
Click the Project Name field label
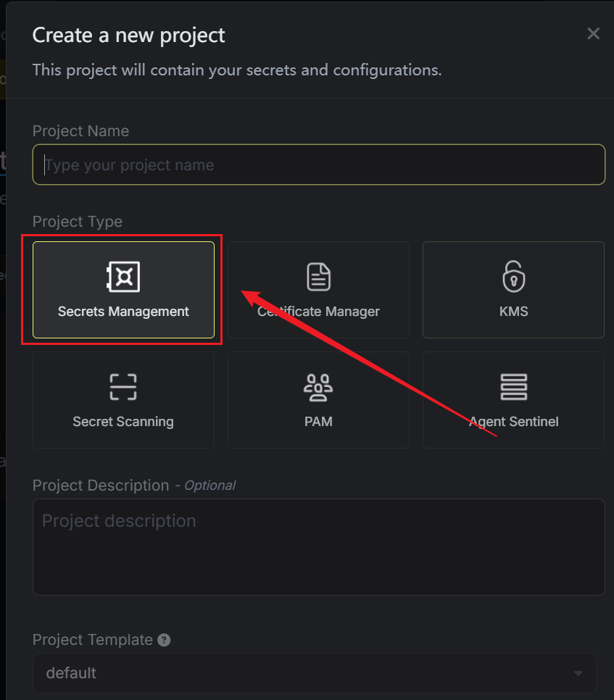(x=80, y=131)
